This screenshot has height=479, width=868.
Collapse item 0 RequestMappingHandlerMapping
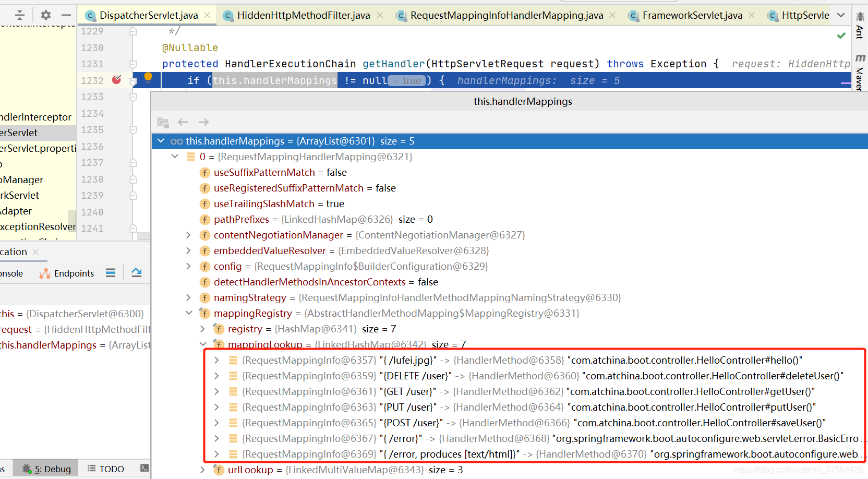click(x=175, y=157)
